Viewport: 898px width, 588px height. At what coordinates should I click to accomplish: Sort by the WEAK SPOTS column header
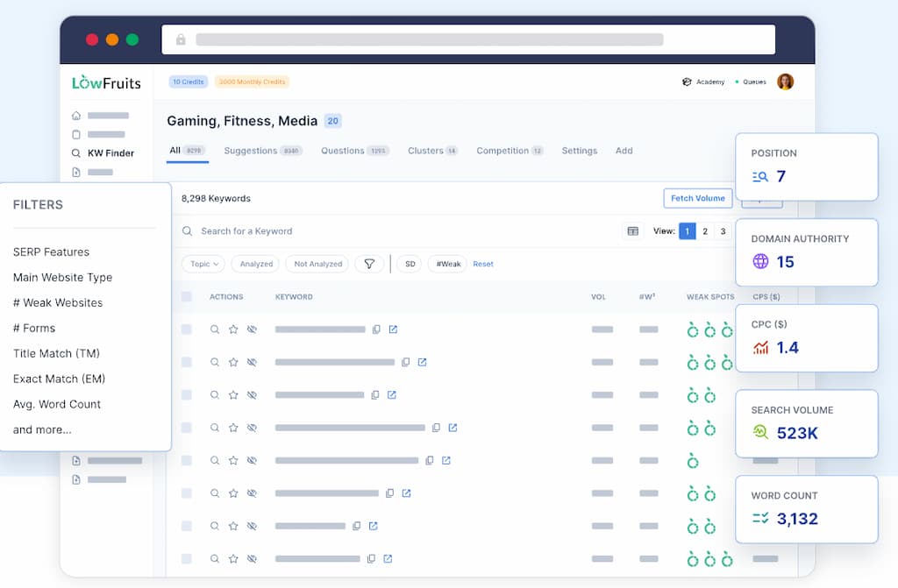click(x=710, y=296)
